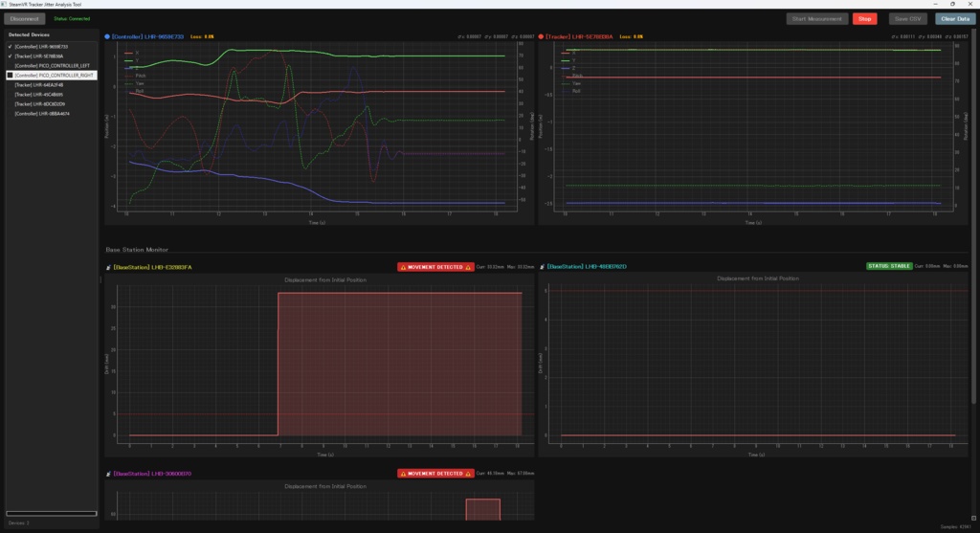This screenshot has height=533, width=980.
Task: Click the Loss value beside Tracker LHR-5E78B38A
Action: [x=632, y=37]
